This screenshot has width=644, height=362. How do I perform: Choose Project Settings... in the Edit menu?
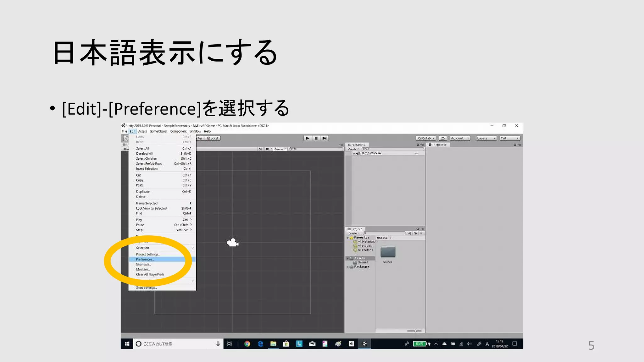(162, 254)
